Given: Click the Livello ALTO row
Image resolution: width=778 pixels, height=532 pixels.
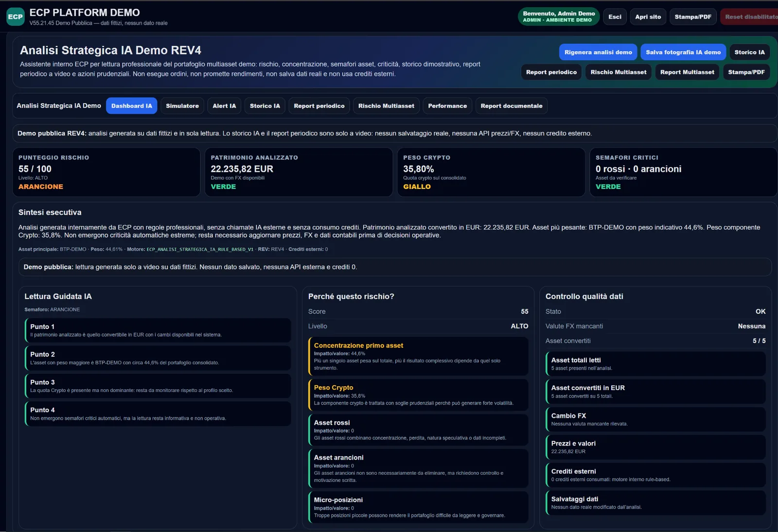Looking at the screenshot, I should click(x=418, y=326).
